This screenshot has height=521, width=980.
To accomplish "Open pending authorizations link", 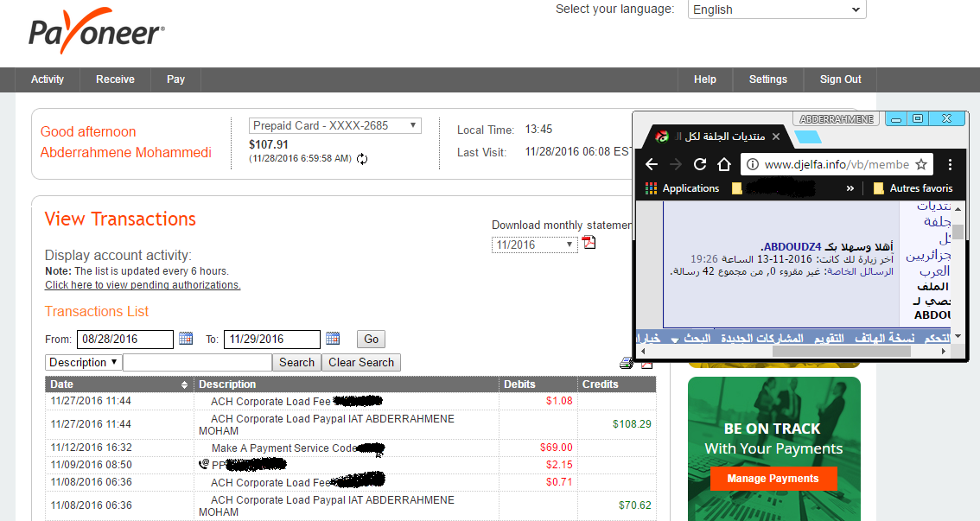I will pyautogui.click(x=143, y=285).
